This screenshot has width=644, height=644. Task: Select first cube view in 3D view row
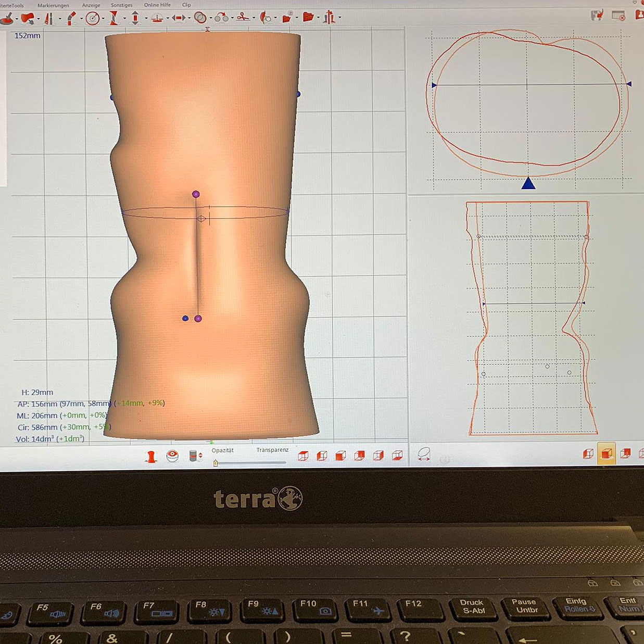point(303,456)
